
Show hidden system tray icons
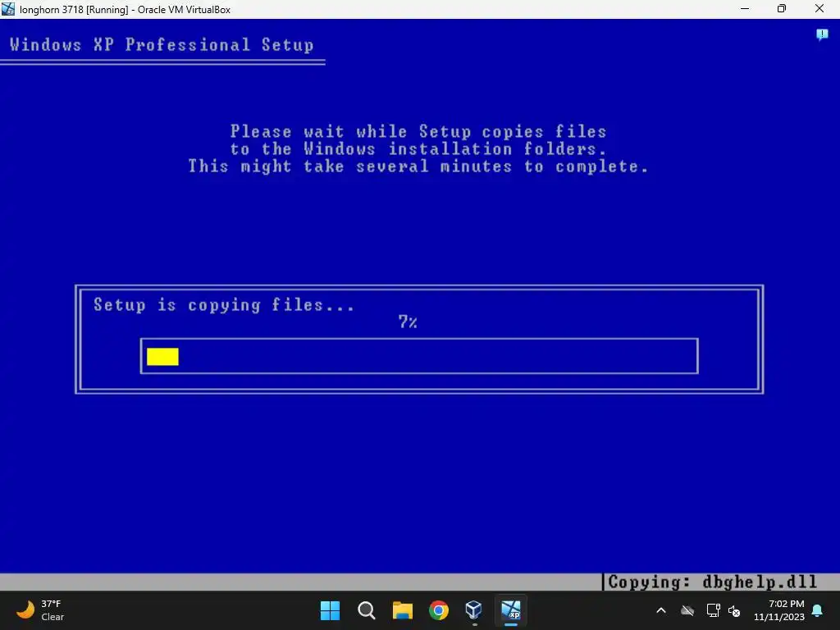coord(661,610)
